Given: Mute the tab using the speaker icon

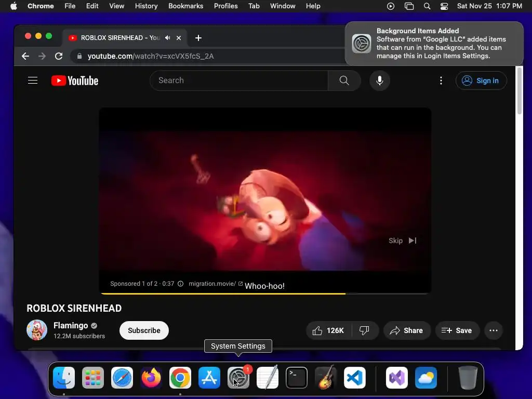Looking at the screenshot, I should click(168, 37).
